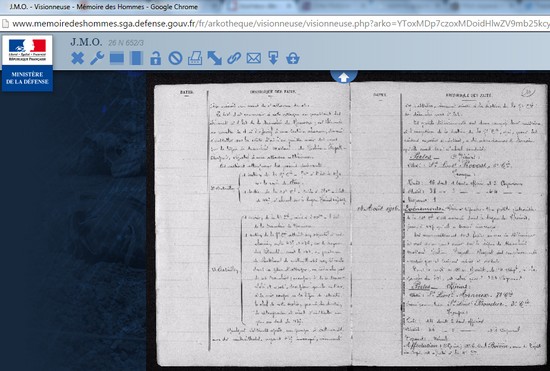Click the J.M.O. document title
The image size is (550, 371).
(x=86, y=42)
